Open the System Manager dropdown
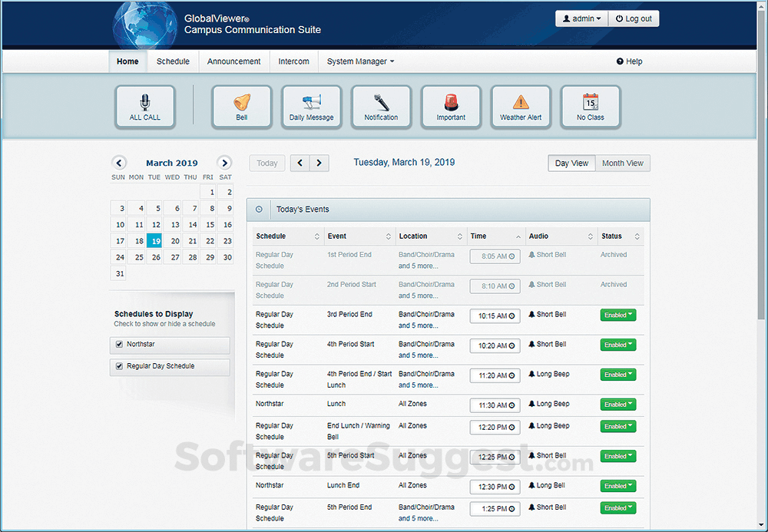Screen dimensions: 768x532 tap(359, 61)
